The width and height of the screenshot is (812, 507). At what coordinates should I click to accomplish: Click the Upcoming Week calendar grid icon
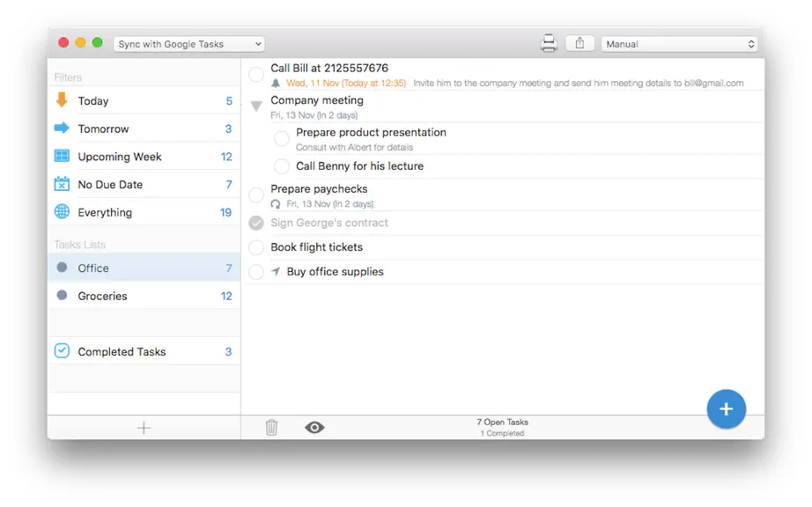click(62, 156)
